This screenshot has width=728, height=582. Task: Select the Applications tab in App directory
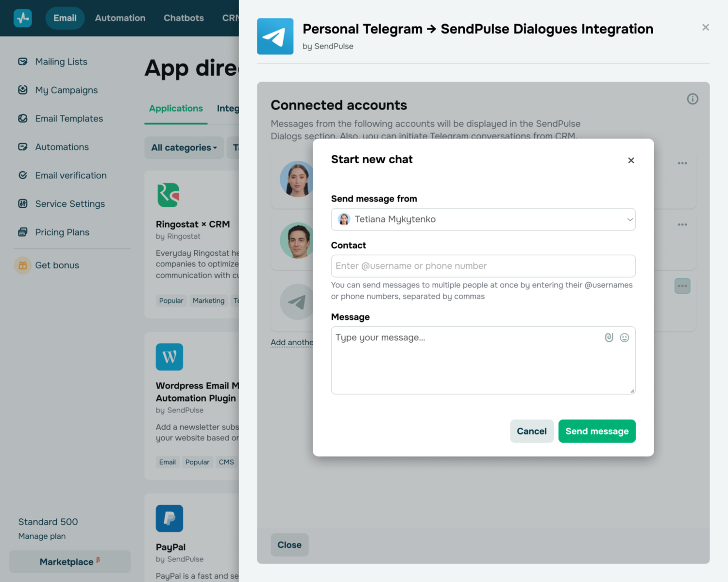(x=176, y=108)
